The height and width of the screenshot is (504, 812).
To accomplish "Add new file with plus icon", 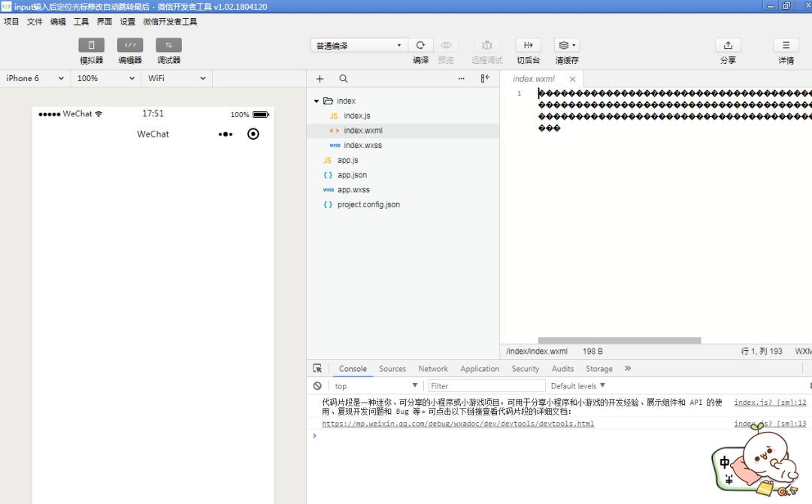I will [320, 79].
